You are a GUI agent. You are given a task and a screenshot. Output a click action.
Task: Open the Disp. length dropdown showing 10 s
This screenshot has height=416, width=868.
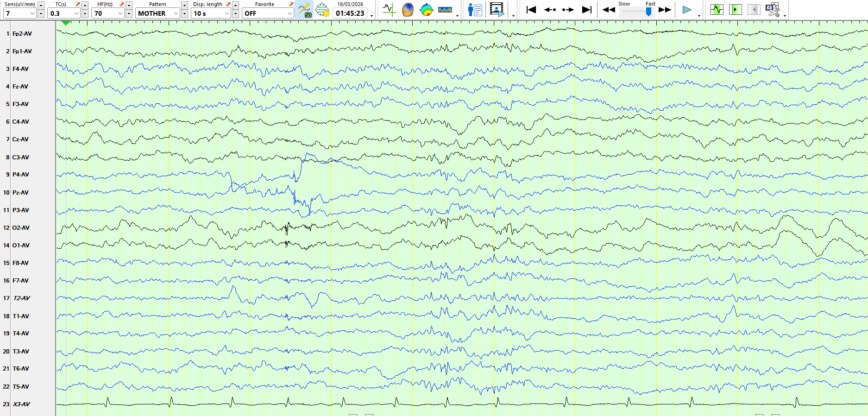[211, 13]
